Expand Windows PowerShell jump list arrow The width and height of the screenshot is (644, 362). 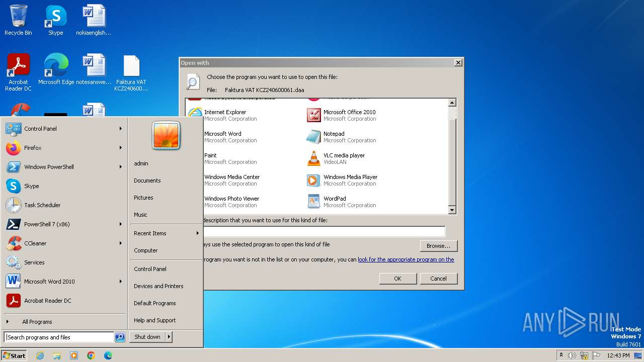121,167
